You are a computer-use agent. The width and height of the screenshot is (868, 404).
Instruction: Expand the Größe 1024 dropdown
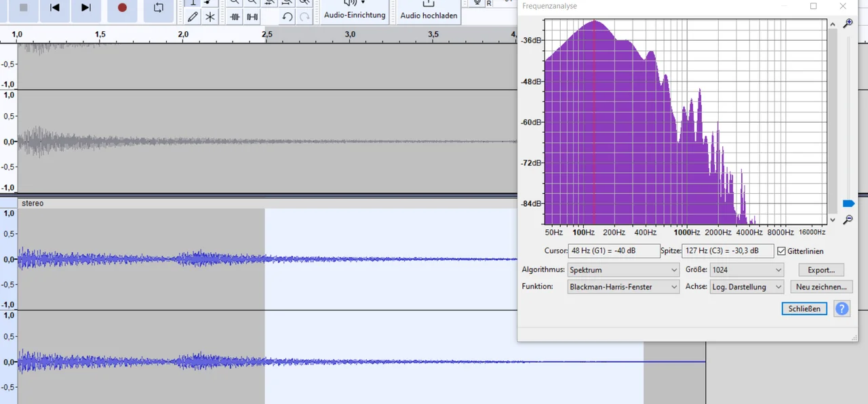pos(747,270)
